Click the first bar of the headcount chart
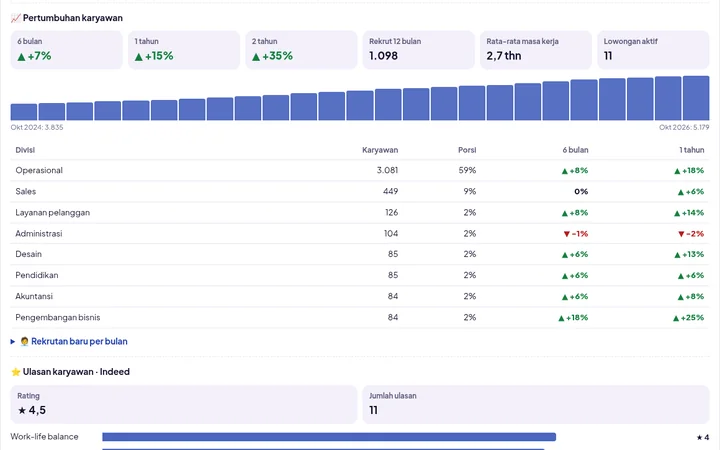 point(24,112)
